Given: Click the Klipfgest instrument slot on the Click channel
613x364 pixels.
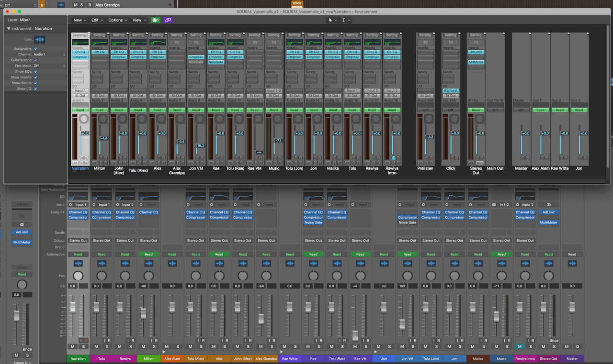Looking at the screenshot, I should tap(451, 90).
